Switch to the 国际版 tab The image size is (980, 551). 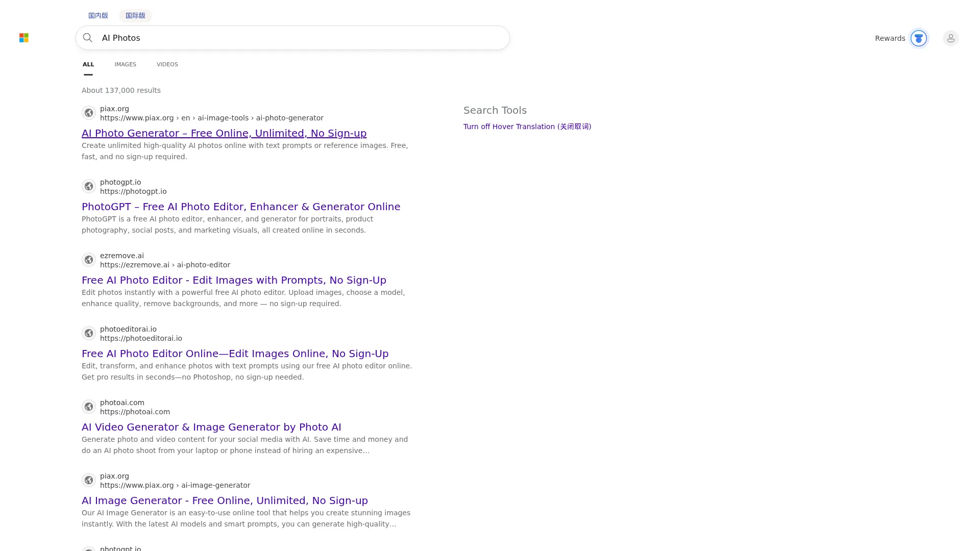(135, 15)
